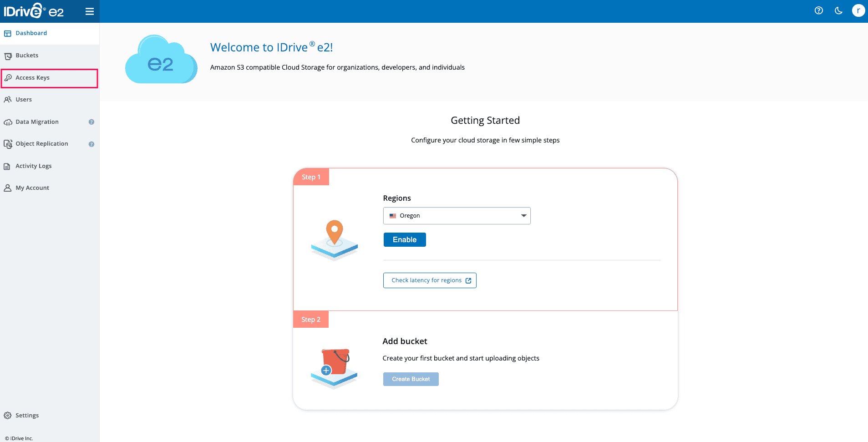
Task: Toggle dark mode with the moon icon
Action: (838, 10)
